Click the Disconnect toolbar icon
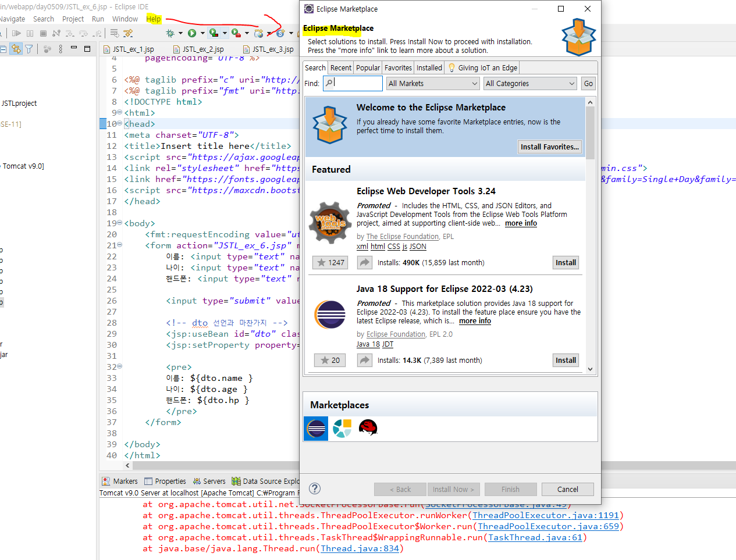 click(x=56, y=33)
